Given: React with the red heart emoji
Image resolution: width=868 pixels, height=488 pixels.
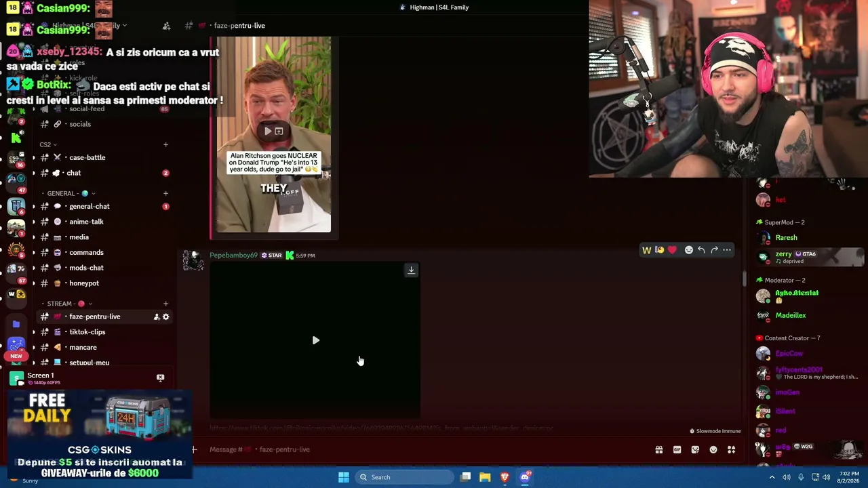Looking at the screenshot, I should tap(672, 250).
